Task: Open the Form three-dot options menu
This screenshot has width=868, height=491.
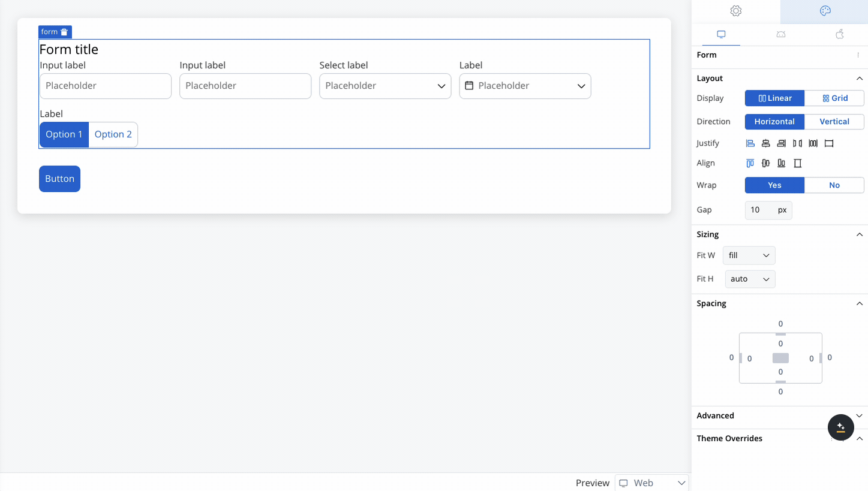Action: pyautogui.click(x=858, y=55)
